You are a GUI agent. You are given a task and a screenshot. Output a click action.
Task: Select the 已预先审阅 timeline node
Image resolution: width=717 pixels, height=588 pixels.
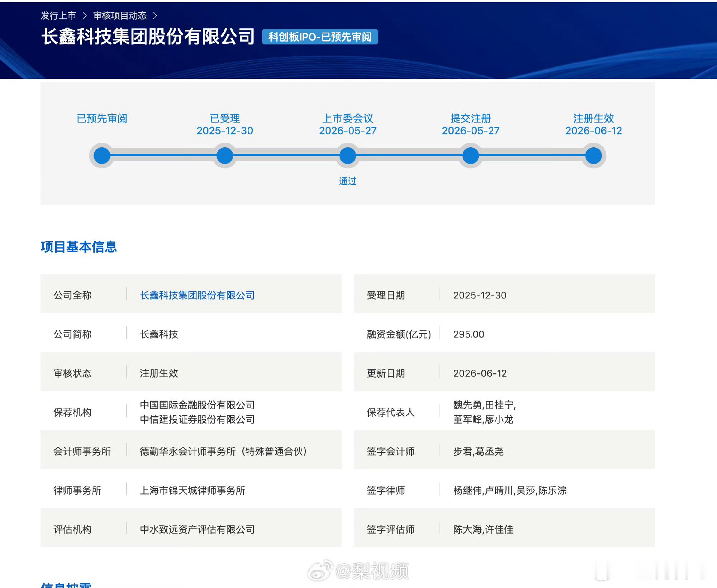point(102,156)
